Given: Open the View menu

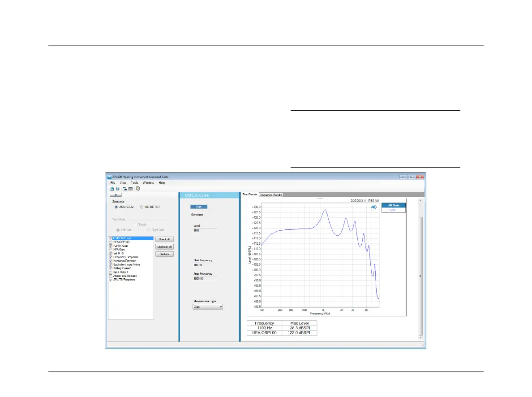Looking at the screenshot, I should point(123,183).
